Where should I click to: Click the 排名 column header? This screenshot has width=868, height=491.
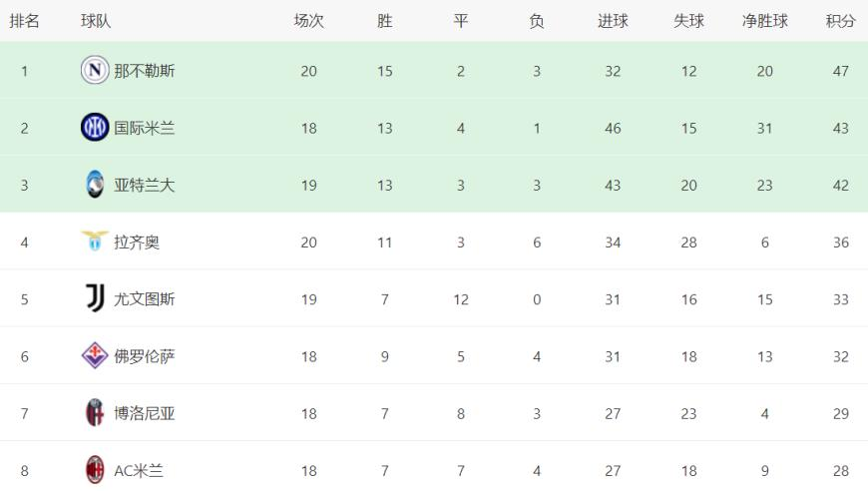coord(24,21)
